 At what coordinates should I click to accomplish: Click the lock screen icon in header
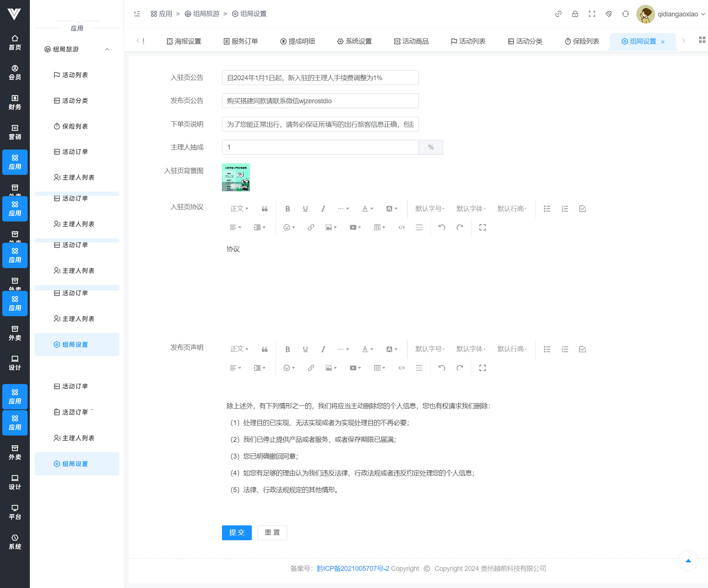pos(575,14)
